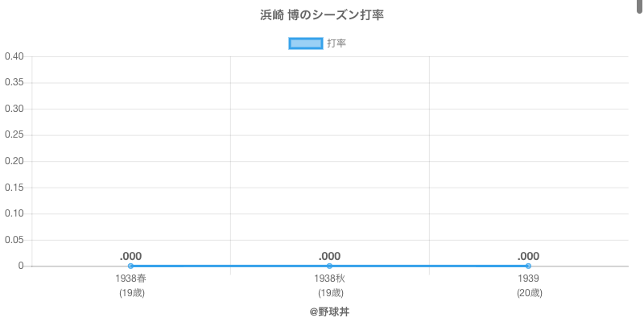Click the (19歳) label under 1938春

[131, 293]
